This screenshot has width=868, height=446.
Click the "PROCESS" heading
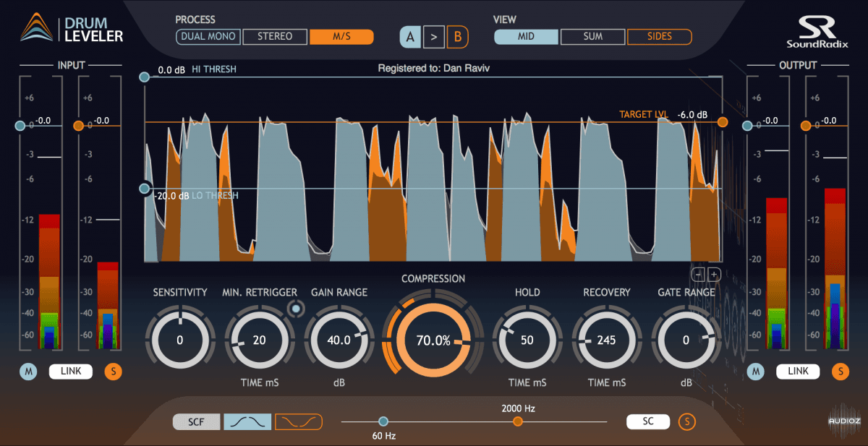195,20
